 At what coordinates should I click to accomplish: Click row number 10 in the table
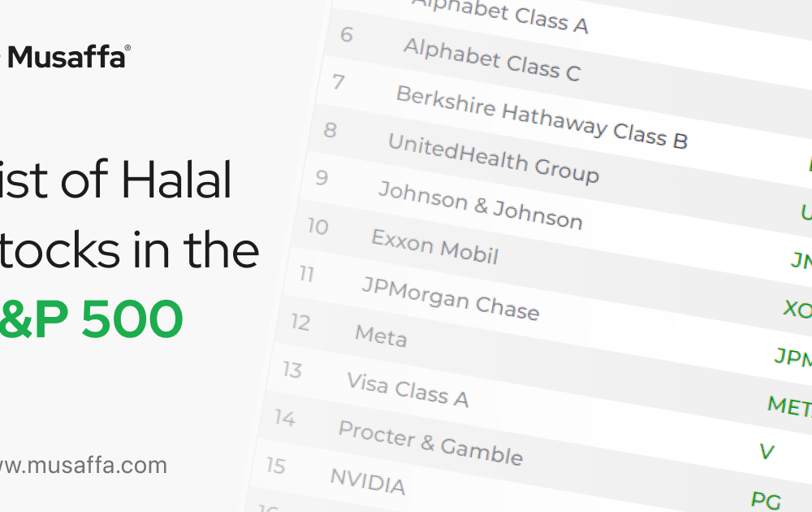[317, 225]
